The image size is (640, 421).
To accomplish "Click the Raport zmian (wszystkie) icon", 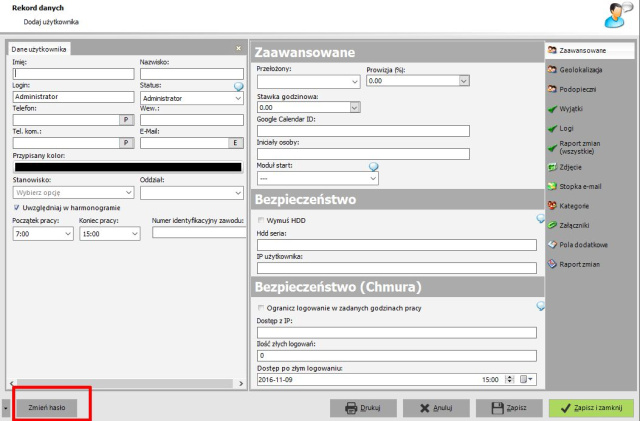I will click(552, 147).
